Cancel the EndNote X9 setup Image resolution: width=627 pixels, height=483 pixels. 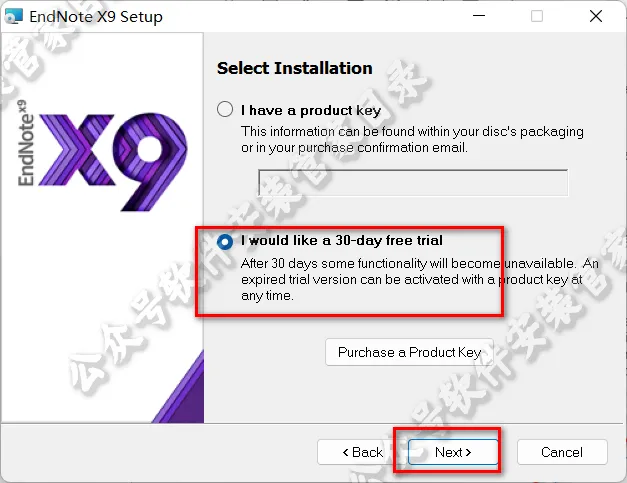[x=562, y=452]
